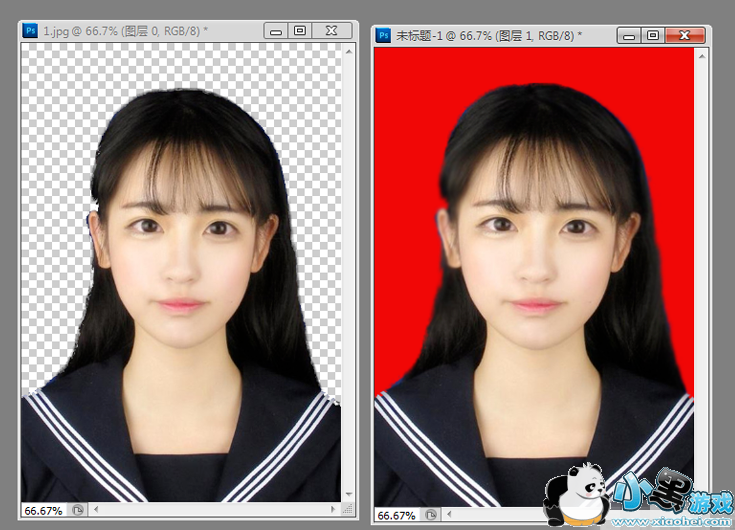Click the status icon beside 1.jpg zoom field
735x530 pixels.
(x=77, y=510)
